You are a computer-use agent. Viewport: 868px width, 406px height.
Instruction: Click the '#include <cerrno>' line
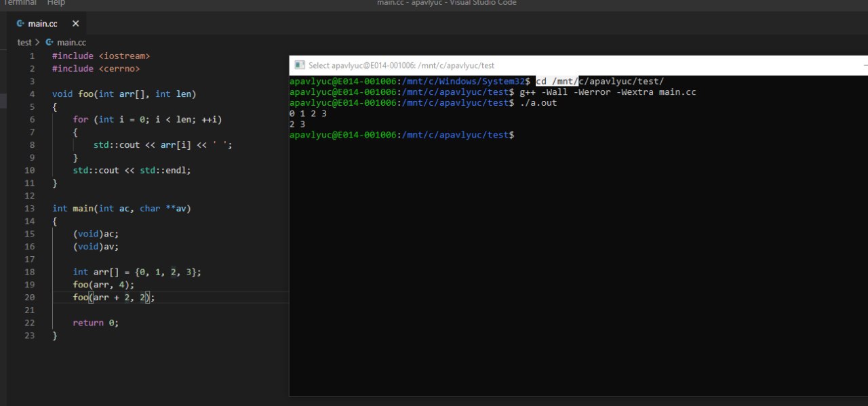click(96, 68)
